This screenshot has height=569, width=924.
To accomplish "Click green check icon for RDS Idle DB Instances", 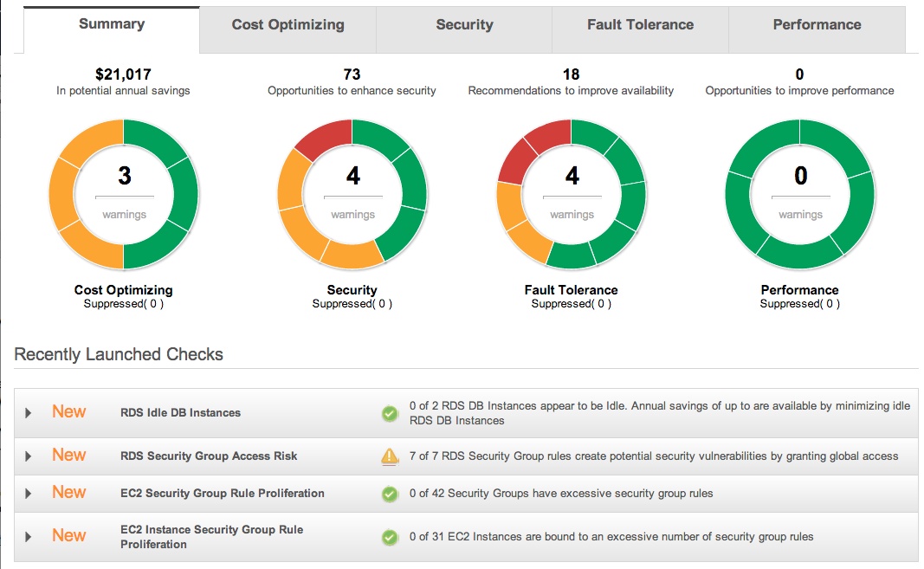I will pos(390,414).
